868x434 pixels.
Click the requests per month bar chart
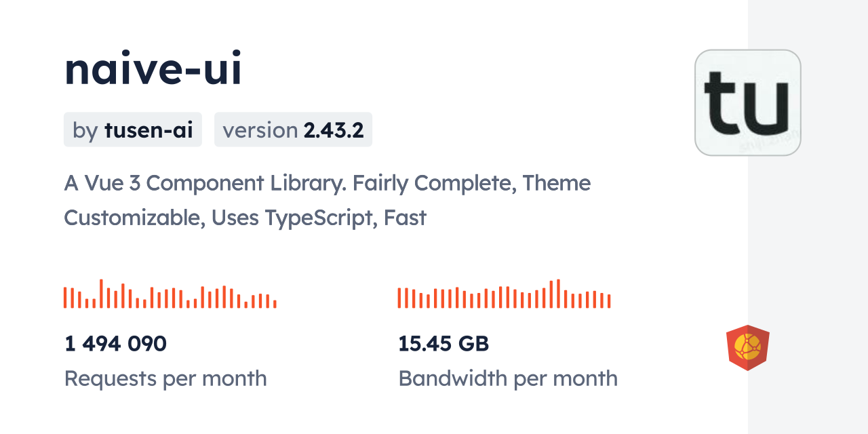170,294
